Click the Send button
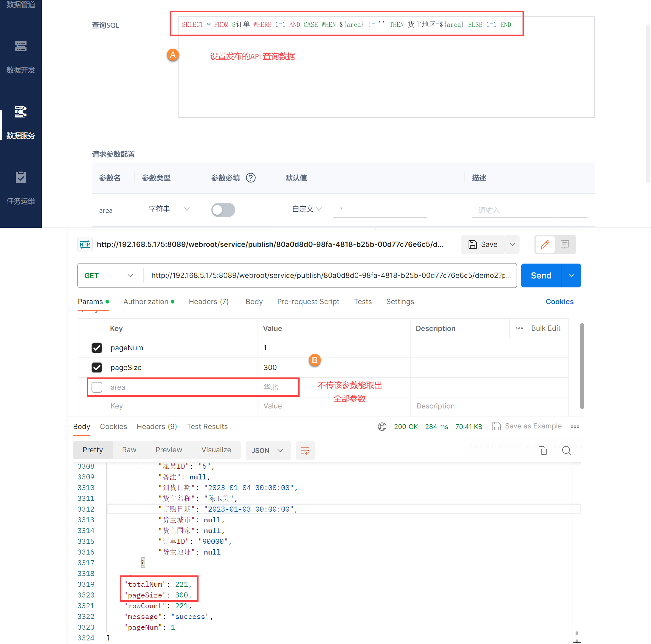 click(x=541, y=276)
